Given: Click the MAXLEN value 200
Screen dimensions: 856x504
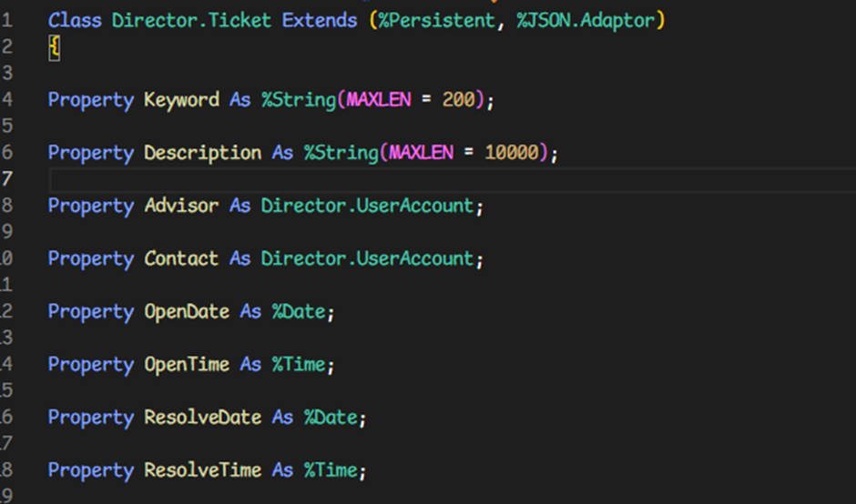Looking at the screenshot, I should coord(458,100).
